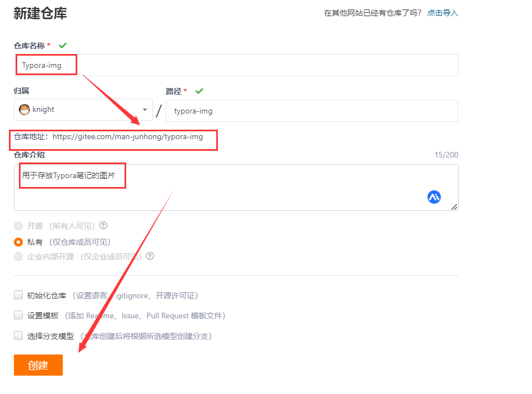Select the 企业内部开源 radio button
Image resolution: width=532 pixels, height=394 pixels.
coord(18,257)
